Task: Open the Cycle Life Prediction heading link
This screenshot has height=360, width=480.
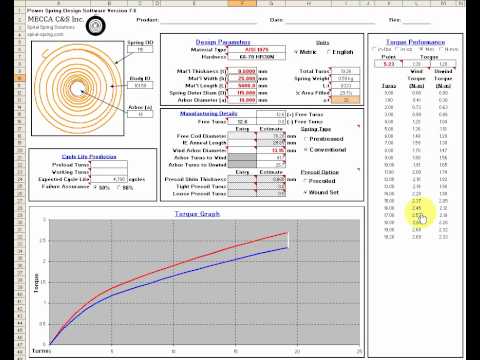Action: click(89, 157)
